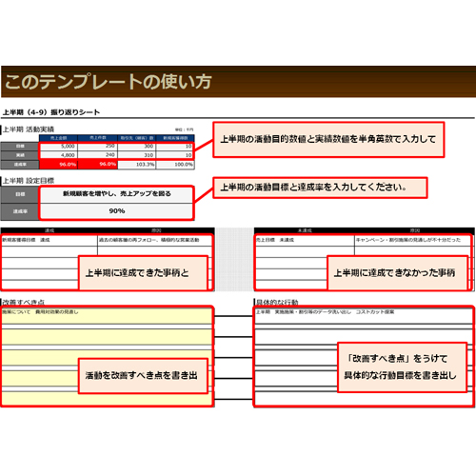Select the 売上目標 未達成 cell
This screenshot has height=476, width=476.
pos(305,240)
